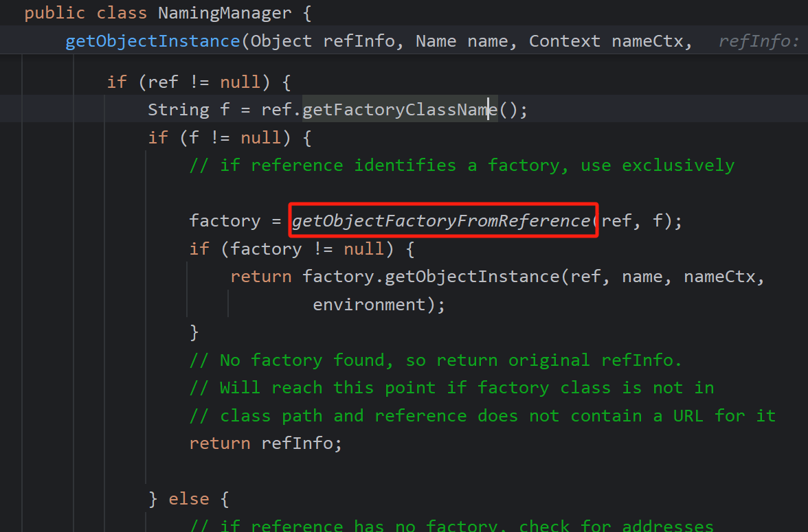Click the 'environment);' argument line
Screen dimensions: 808x532
point(379,304)
